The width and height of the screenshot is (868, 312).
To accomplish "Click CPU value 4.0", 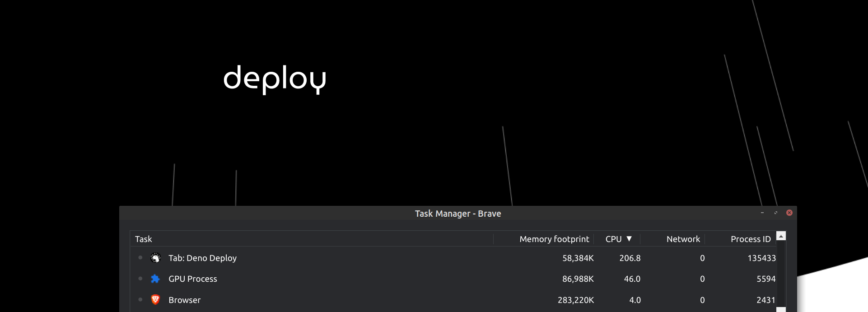I will 635,300.
